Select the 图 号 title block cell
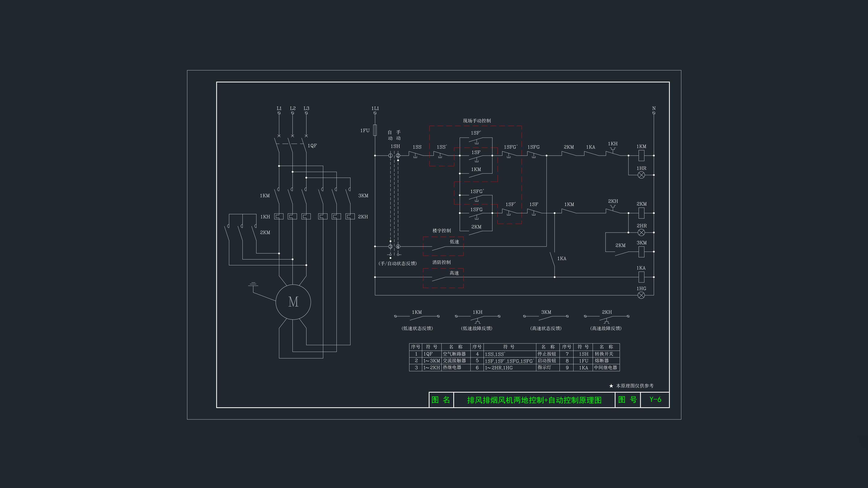Screen dimensions: 868x488 [627, 400]
